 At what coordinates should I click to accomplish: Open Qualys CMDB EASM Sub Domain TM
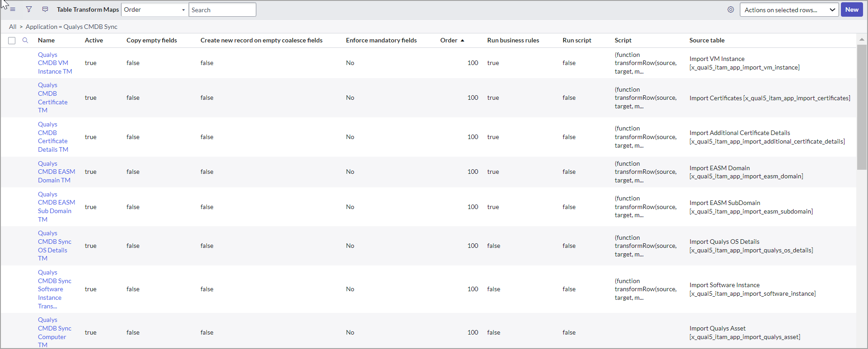56,207
